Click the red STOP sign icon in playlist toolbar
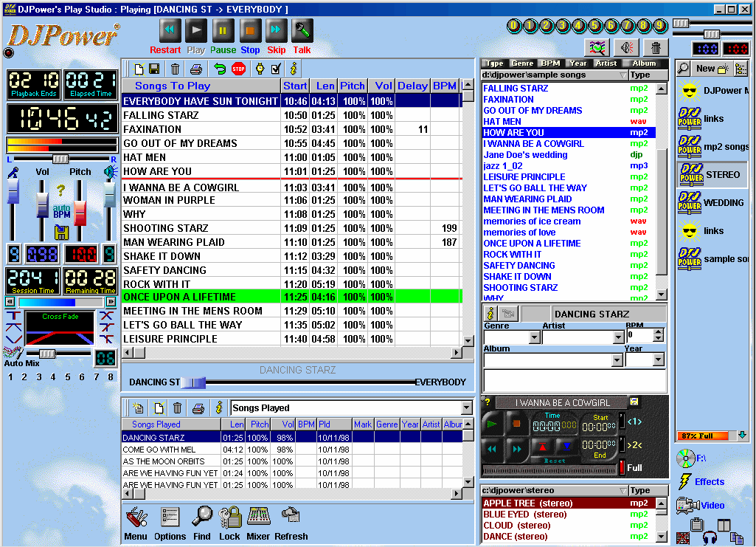Screen dimensions: 756x547 [238, 69]
